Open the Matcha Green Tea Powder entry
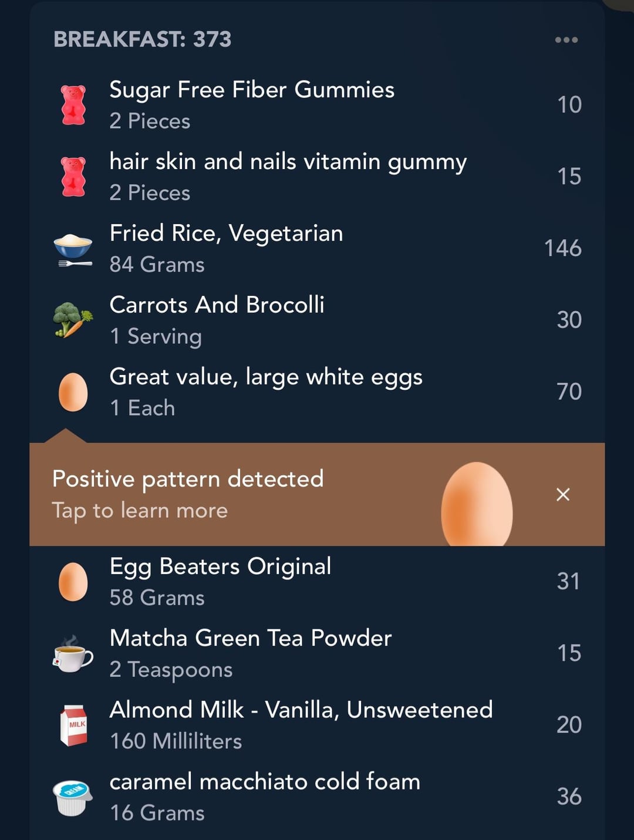 317,653
